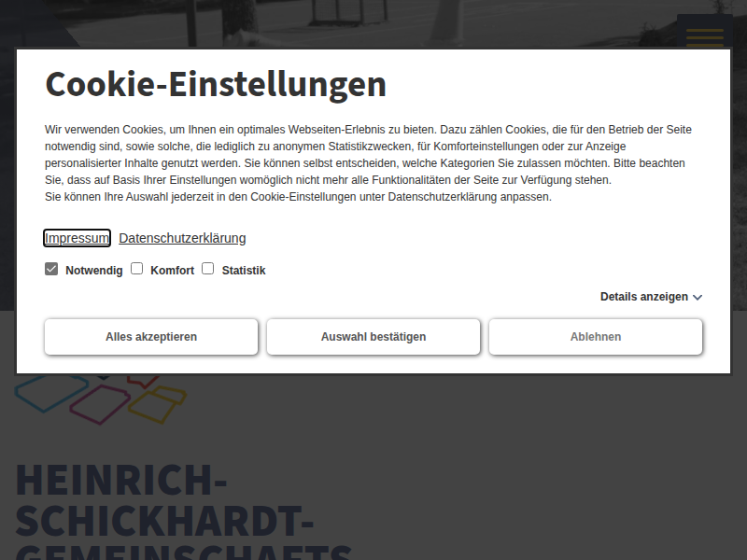Viewport: 747px width, 560px height.
Task: Enable the Statistik cookies checkbox
Action: (x=208, y=269)
